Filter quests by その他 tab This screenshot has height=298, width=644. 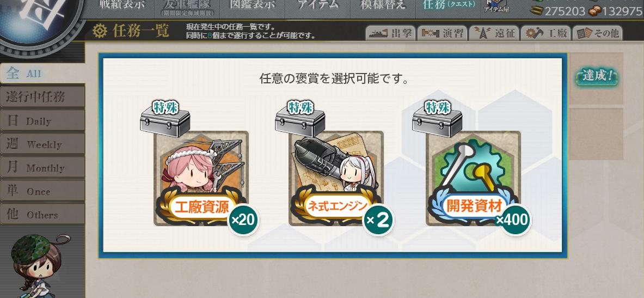pos(598,33)
